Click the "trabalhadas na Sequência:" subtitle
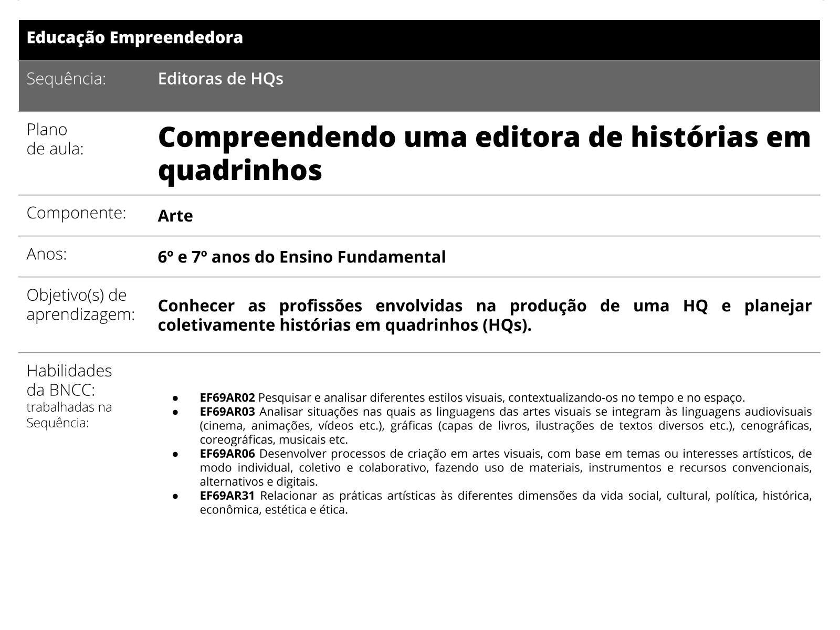 68,415
